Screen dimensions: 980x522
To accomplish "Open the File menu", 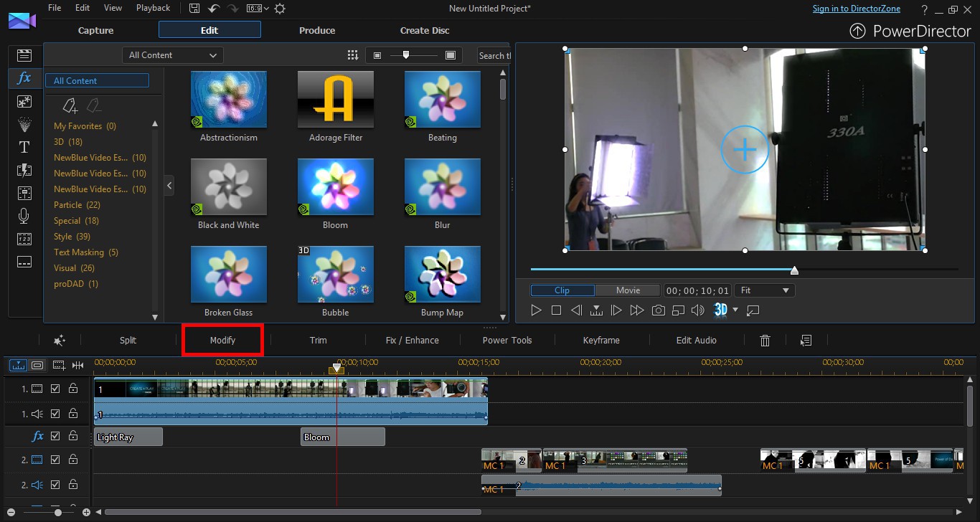I will (x=55, y=8).
